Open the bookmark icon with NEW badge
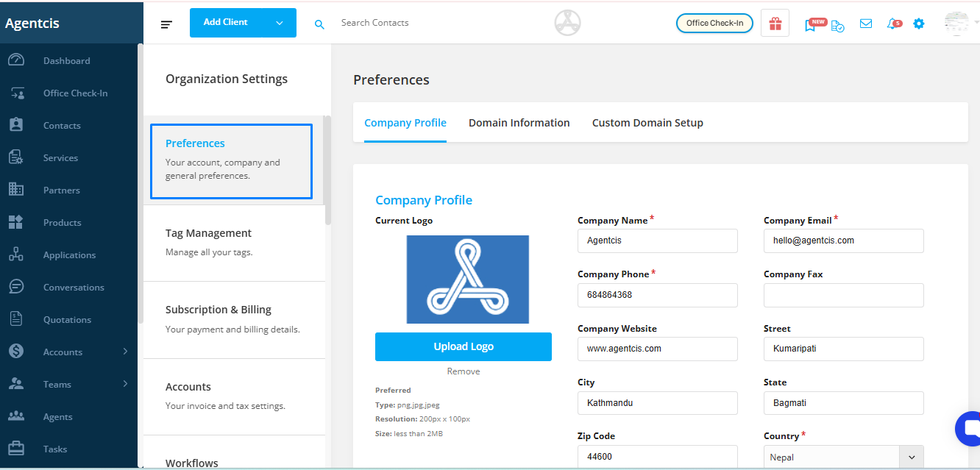Screen dimensions: 980x470 811,24
